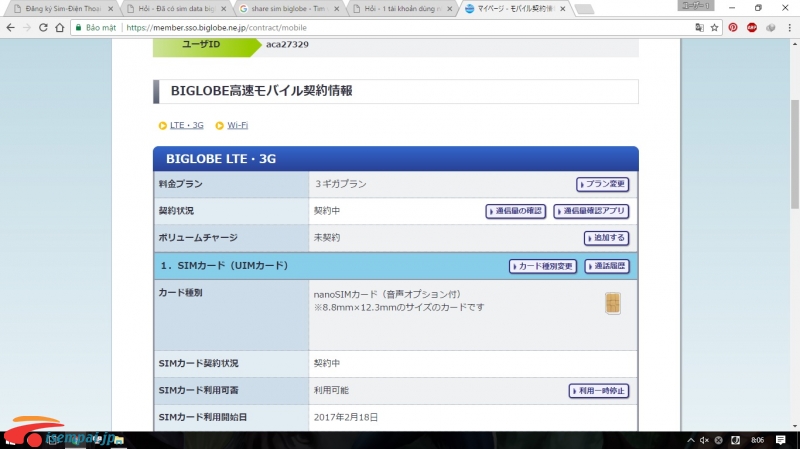This screenshot has height=449, width=800.
Task: Click the scrollbar down arrow
Action: 795,426
